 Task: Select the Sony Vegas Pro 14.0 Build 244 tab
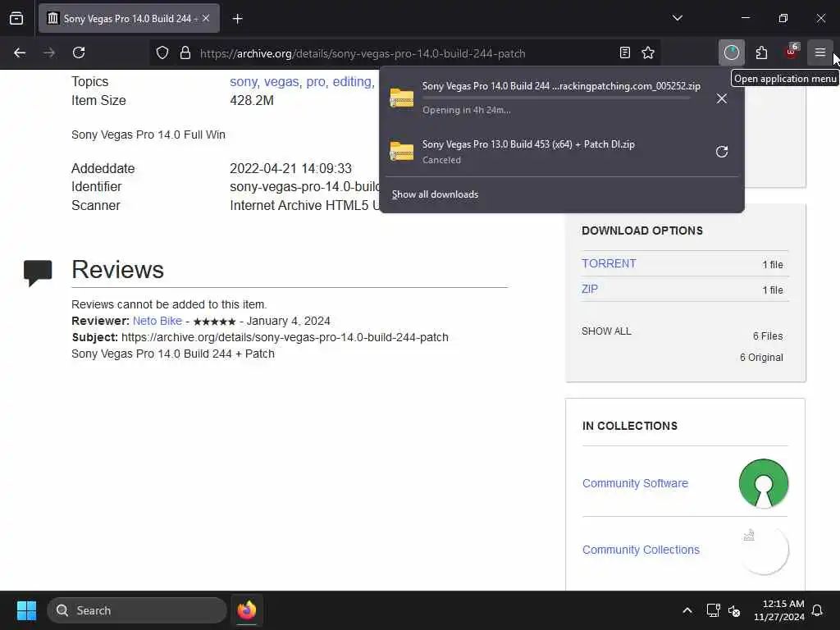point(129,19)
